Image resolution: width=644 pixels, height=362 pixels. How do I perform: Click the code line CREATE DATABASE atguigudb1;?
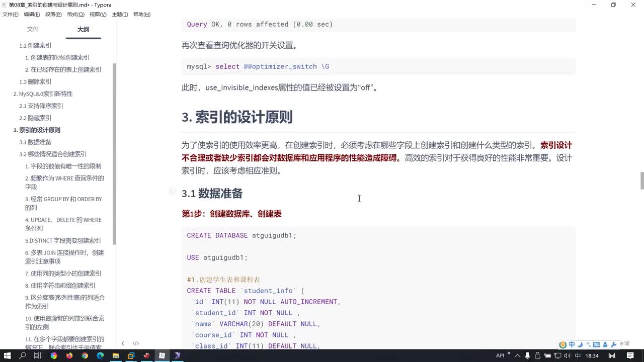pyautogui.click(x=242, y=235)
